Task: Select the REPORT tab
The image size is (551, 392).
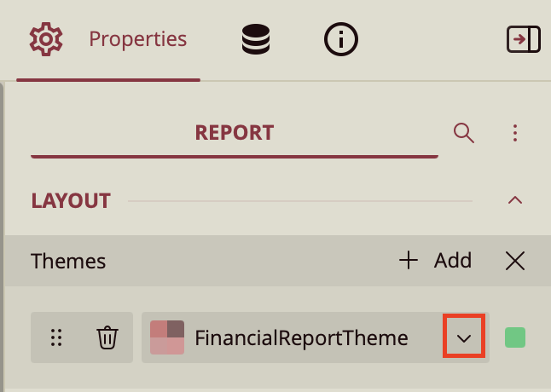Action: click(235, 133)
